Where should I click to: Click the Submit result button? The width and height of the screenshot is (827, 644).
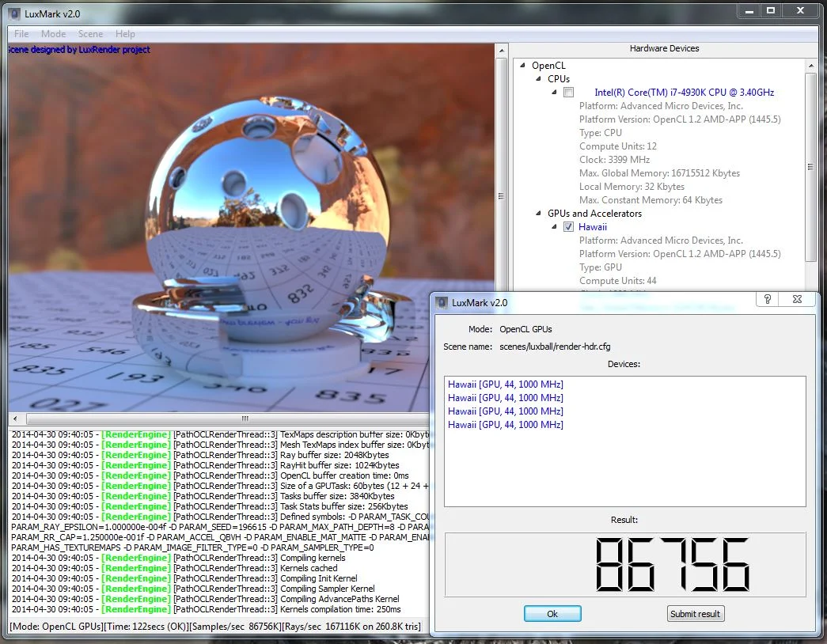pos(695,613)
